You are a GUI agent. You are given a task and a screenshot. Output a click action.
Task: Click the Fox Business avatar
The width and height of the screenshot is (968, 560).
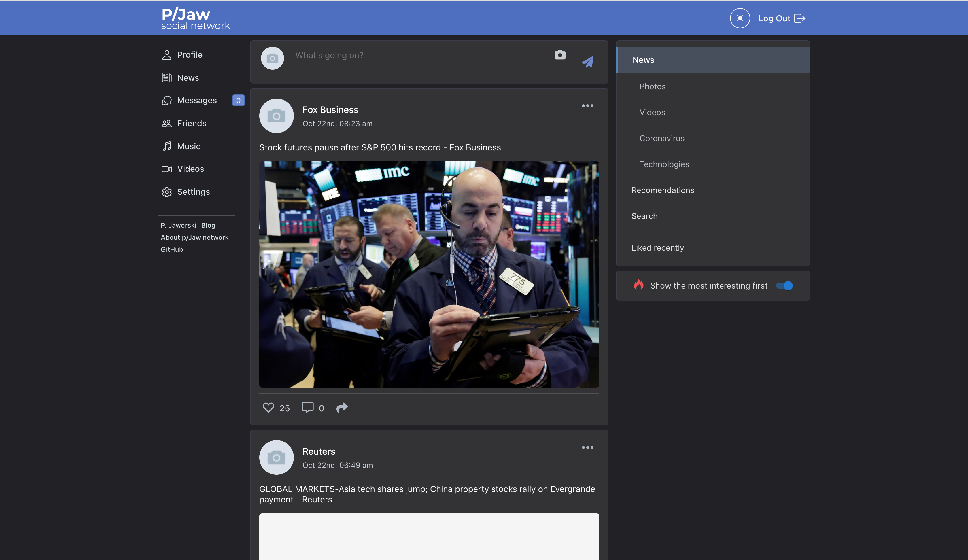click(x=276, y=116)
